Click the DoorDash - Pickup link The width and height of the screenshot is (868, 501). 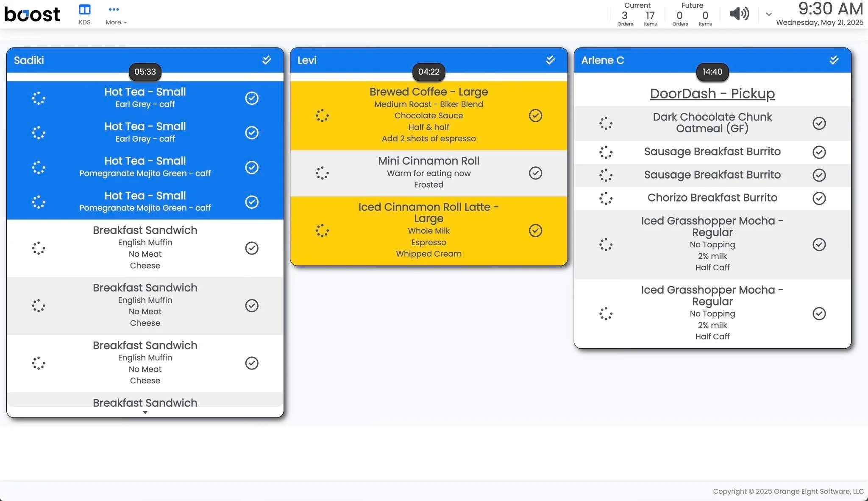(712, 94)
